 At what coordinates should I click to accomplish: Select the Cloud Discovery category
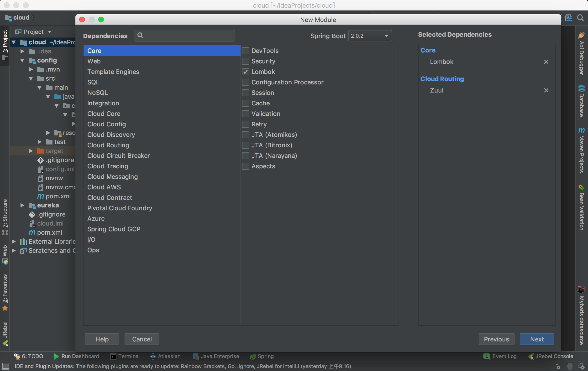[x=111, y=135]
